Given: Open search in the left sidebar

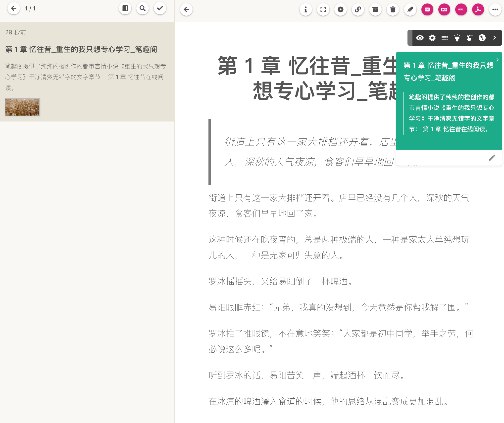Looking at the screenshot, I should pos(143,8).
